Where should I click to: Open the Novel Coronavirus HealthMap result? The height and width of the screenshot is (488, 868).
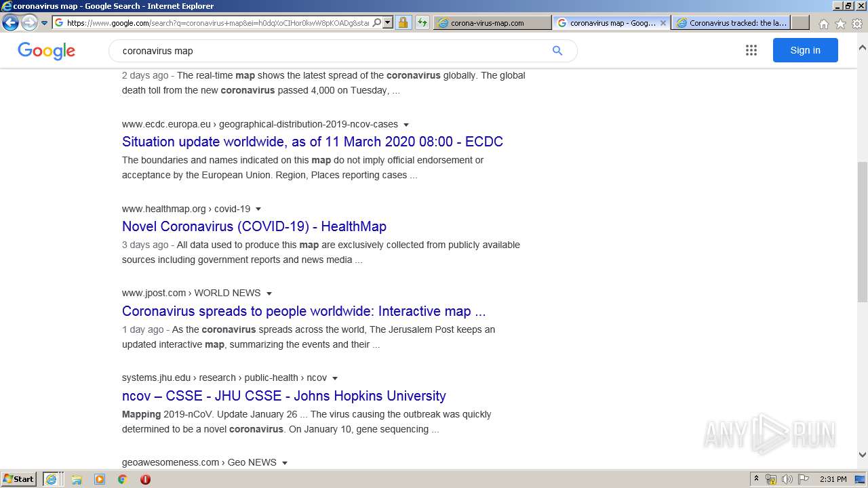click(254, 226)
